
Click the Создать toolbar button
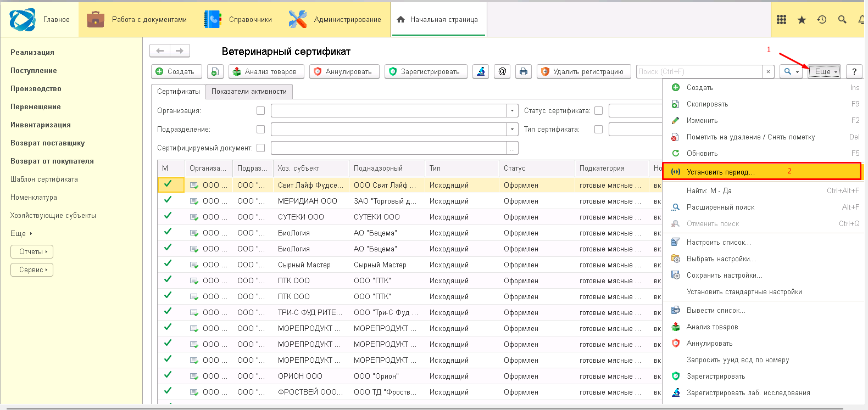click(176, 71)
